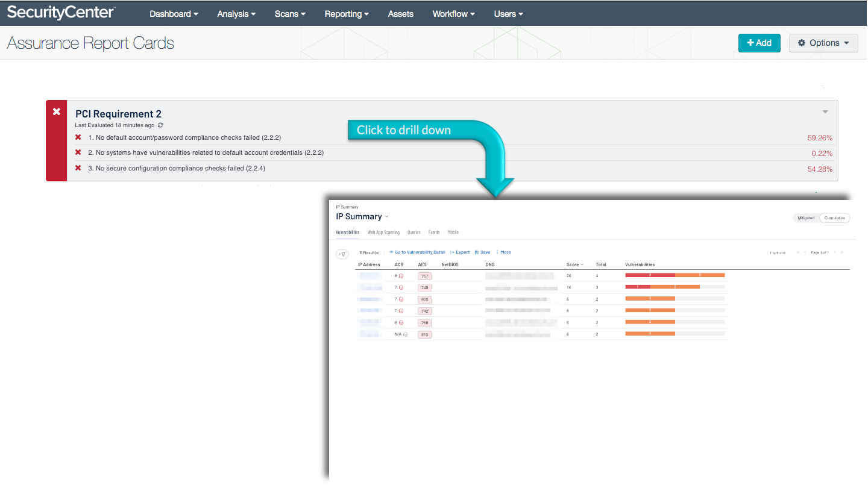Screen dimensions: 868x494
Task: Open the More actions menu
Action: pyautogui.click(x=503, y=252)
